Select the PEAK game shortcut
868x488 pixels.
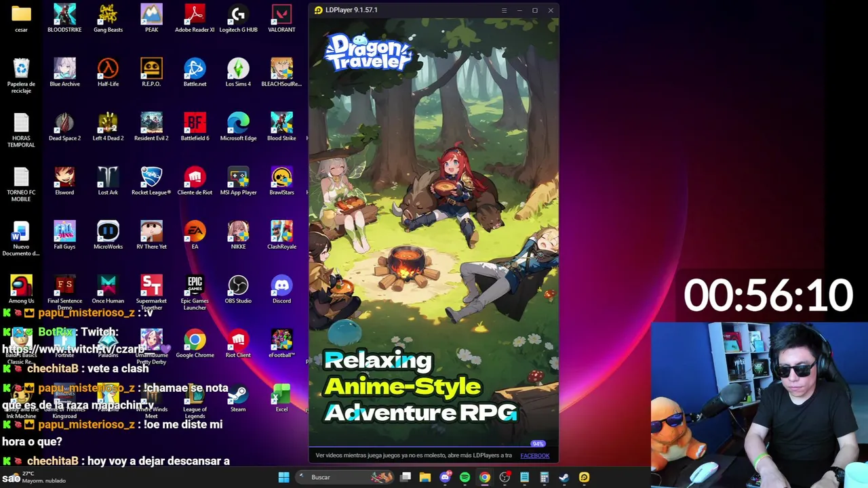click(151, 18)
